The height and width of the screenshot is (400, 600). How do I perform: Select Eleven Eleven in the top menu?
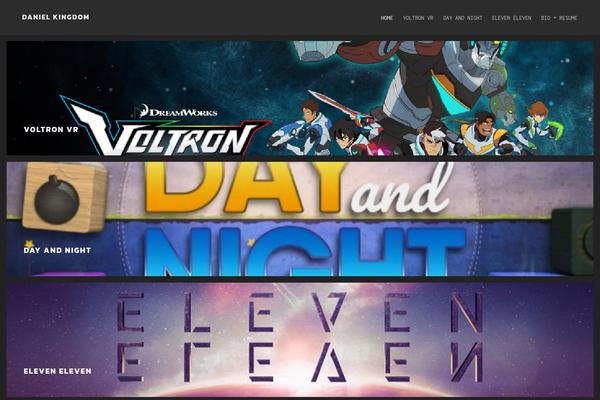pos(511,18)
